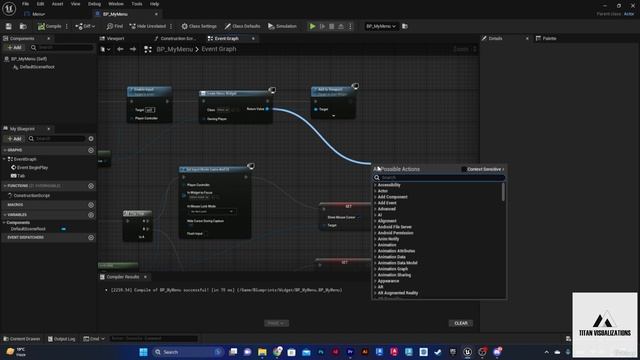This screenshot has width=640, height=360.
Task: Collapse the VARIABLES section
Action: [x=5, y=215]
